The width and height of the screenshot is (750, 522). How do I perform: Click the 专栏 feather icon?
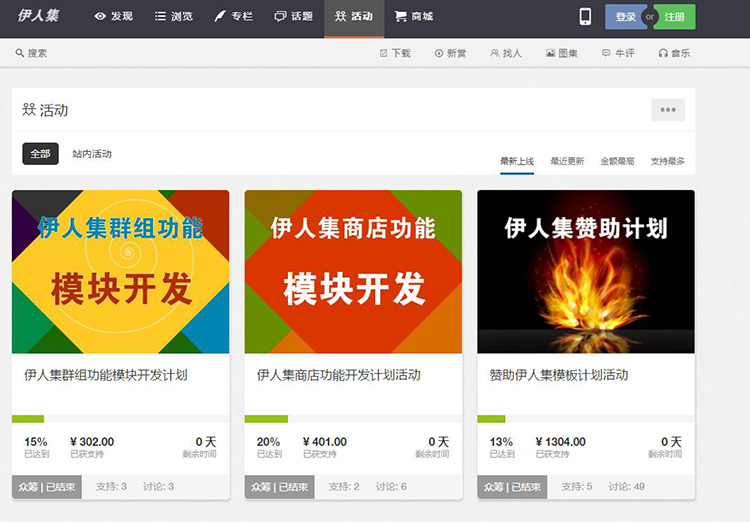tap(220, 16)
